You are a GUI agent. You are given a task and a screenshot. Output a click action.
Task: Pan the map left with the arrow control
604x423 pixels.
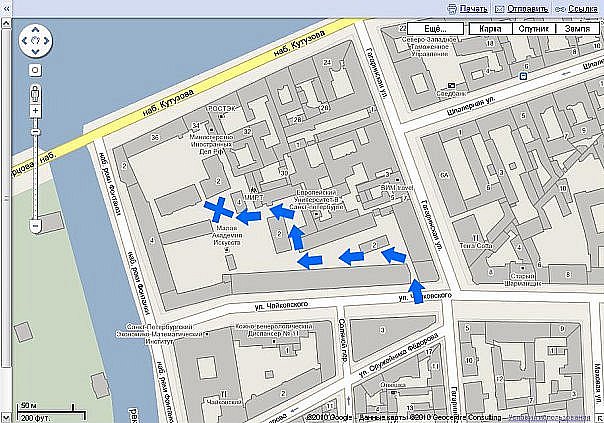click(24, 40)
